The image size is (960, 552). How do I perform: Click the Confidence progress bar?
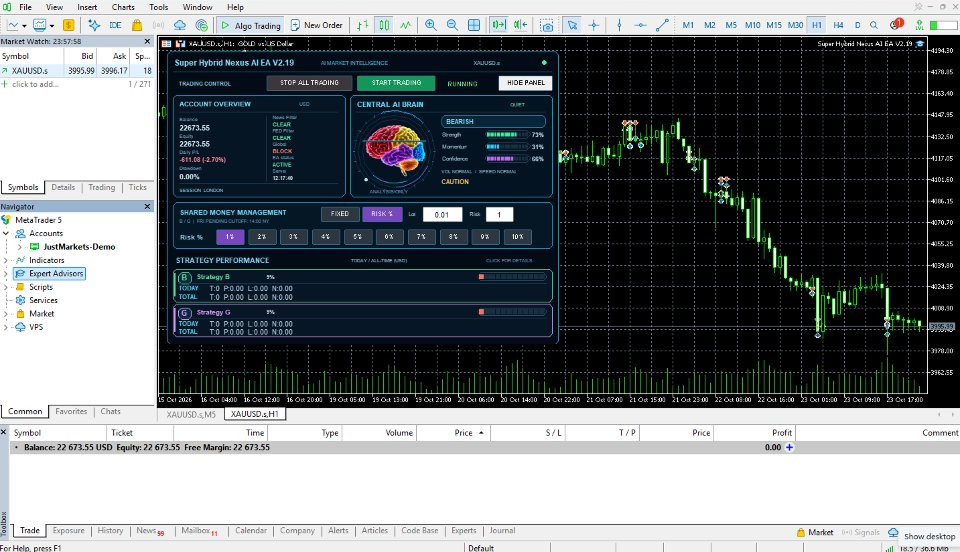507,159
